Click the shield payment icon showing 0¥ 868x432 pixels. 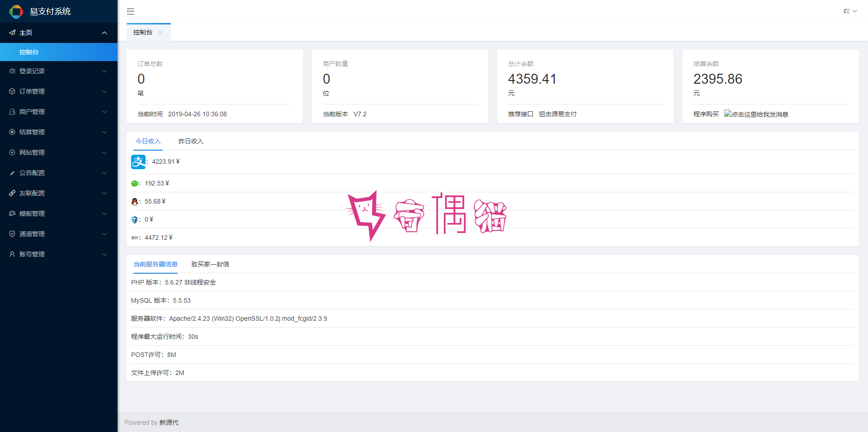(x=135, y=219)
